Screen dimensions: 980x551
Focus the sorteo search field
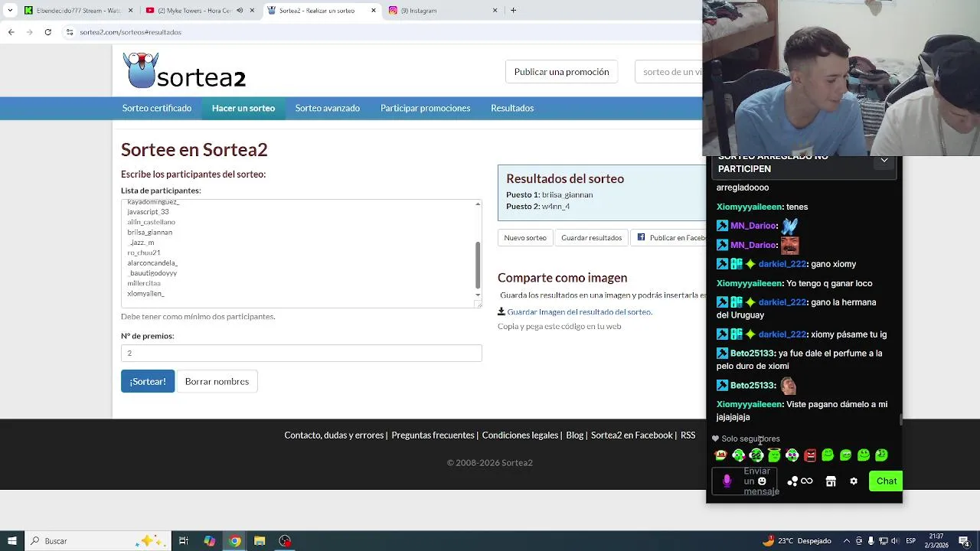pos(669,71)
